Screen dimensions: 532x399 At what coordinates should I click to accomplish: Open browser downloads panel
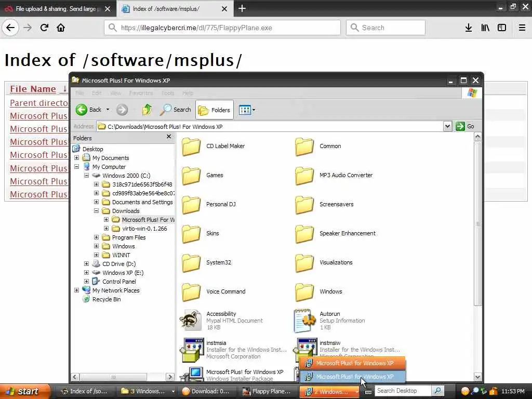(x=469, y=28)
